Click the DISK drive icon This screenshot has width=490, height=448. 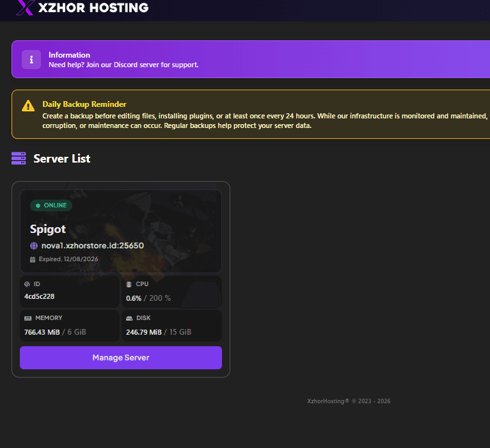point(129,318)
